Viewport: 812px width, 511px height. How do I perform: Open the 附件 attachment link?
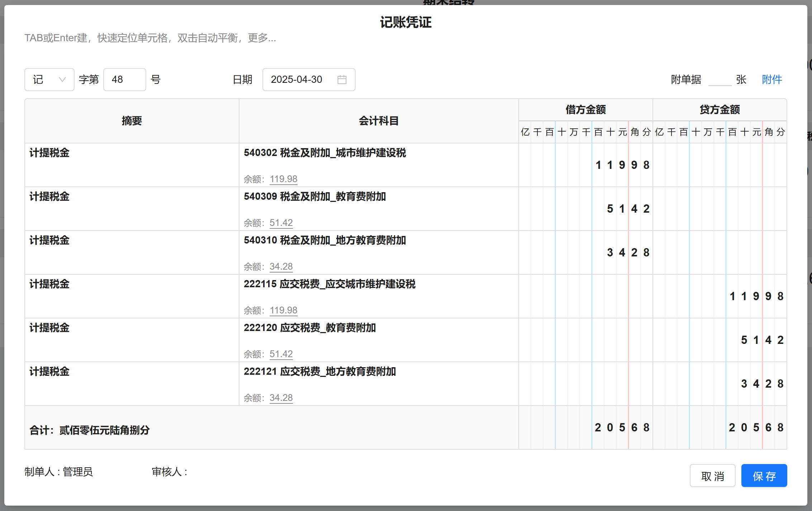pos(771,80)
